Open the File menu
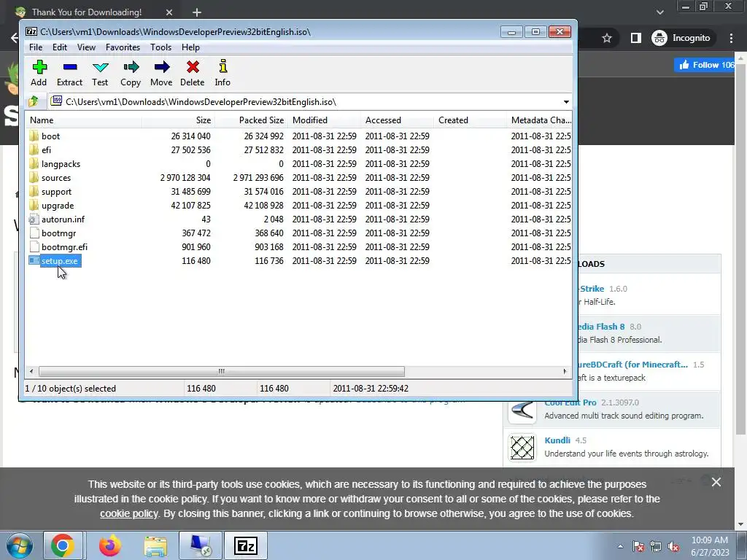The image size is (747, 560). click(x=36, y=47)
